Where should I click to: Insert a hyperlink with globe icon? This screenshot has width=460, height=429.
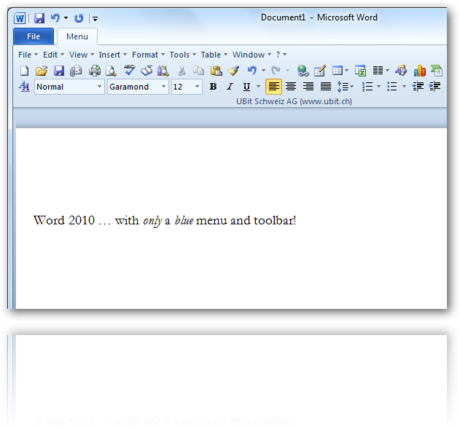coord(303,71)
